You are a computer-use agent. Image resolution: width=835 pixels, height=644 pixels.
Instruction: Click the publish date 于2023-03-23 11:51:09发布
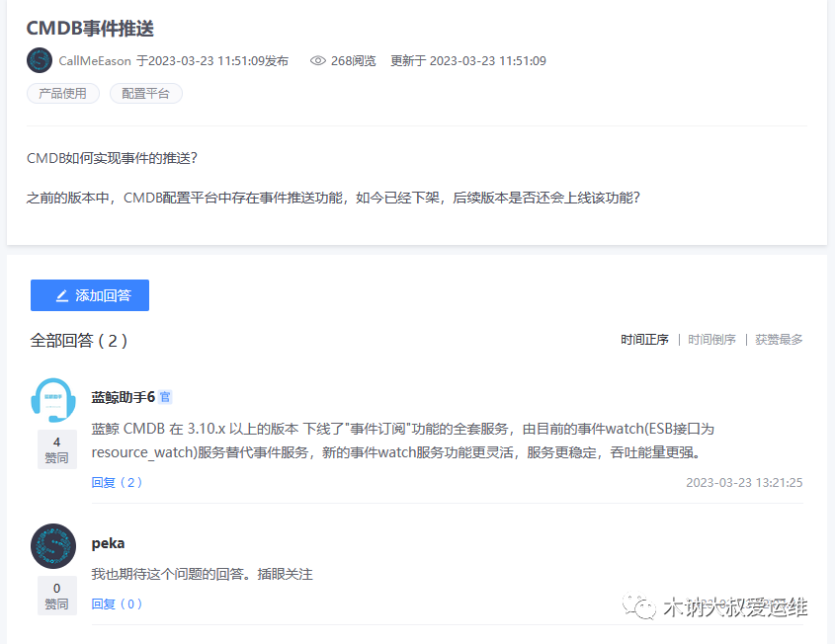pyautogui.click(x=212, y=61)
